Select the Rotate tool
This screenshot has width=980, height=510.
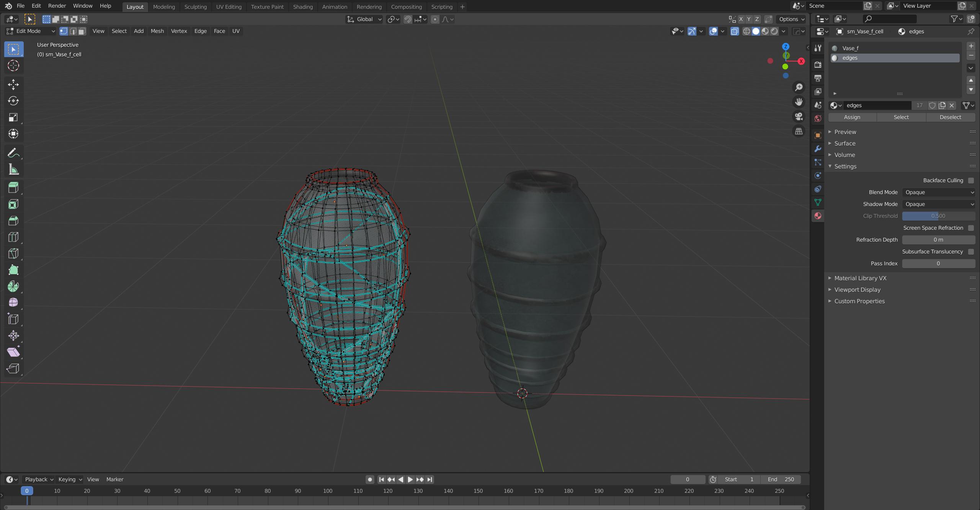pos(13,101)
